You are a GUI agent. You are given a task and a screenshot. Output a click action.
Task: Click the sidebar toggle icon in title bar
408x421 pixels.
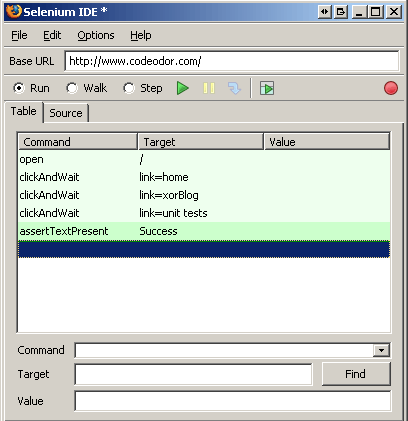coord(324,12)
